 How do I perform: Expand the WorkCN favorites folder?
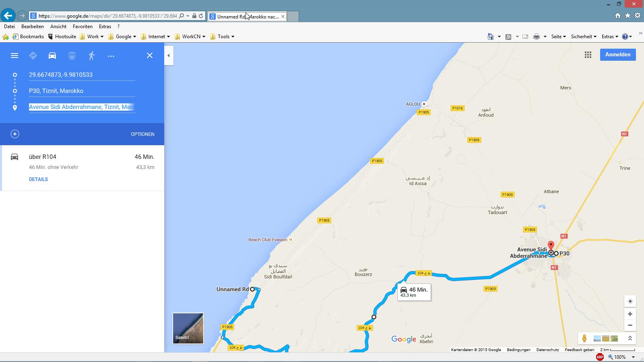(x=190, y=37)
